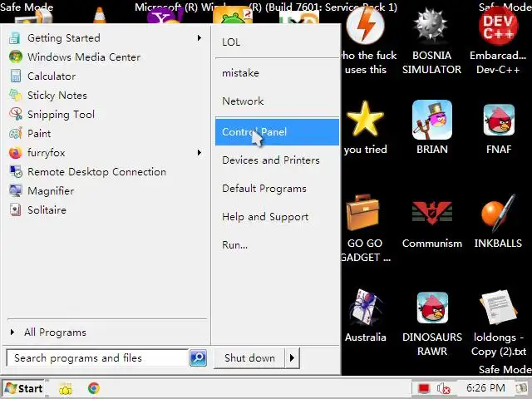
Task: Open Help and Support
Action: coord(277,216)
